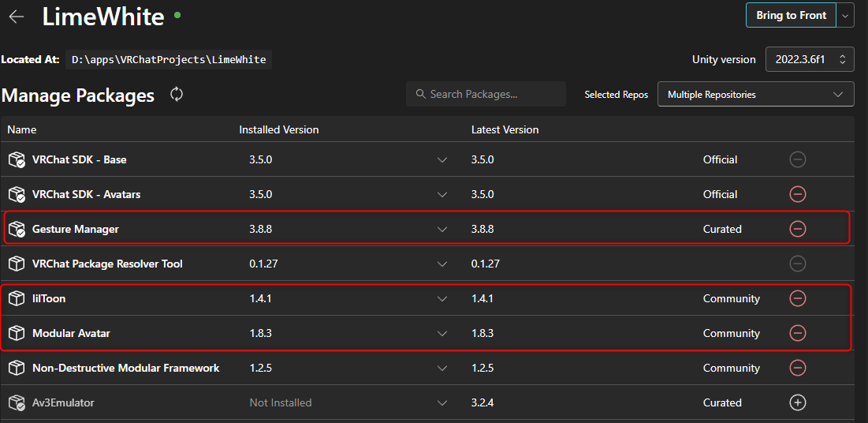Click the Installed Version column header
The image size is (868, 423).
coord(279,129)
